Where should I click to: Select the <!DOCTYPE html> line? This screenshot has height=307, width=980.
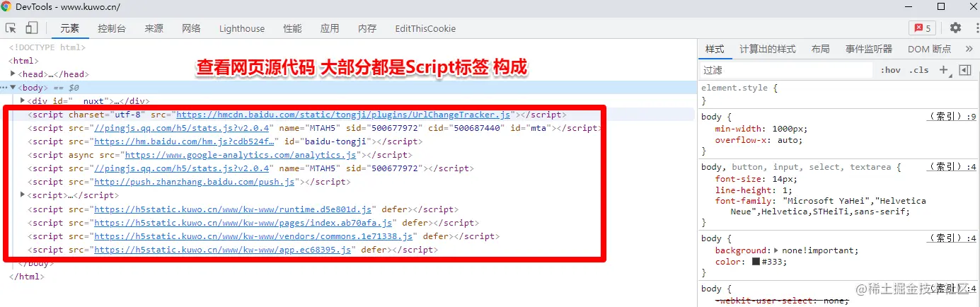click(47, 47)
